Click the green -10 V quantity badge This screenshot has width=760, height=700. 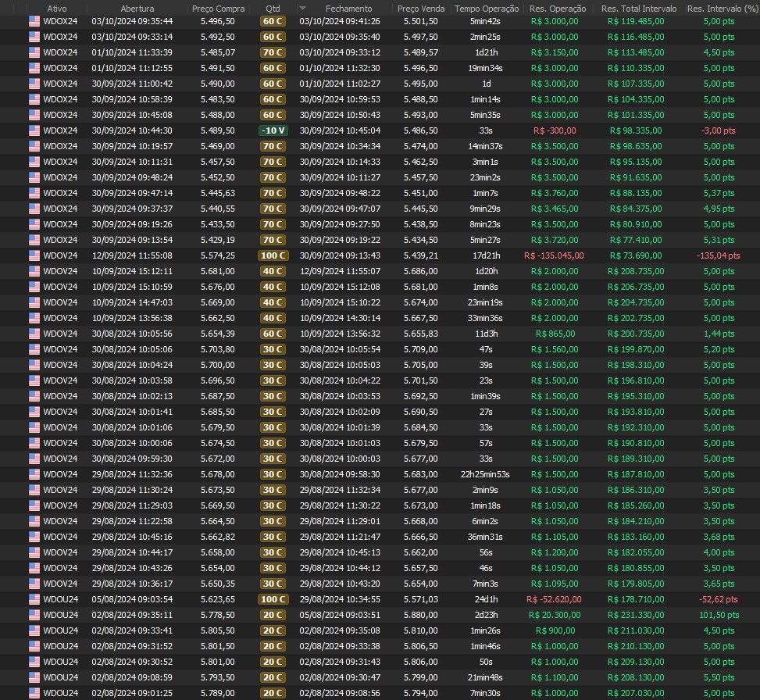[x=273, y=130]
